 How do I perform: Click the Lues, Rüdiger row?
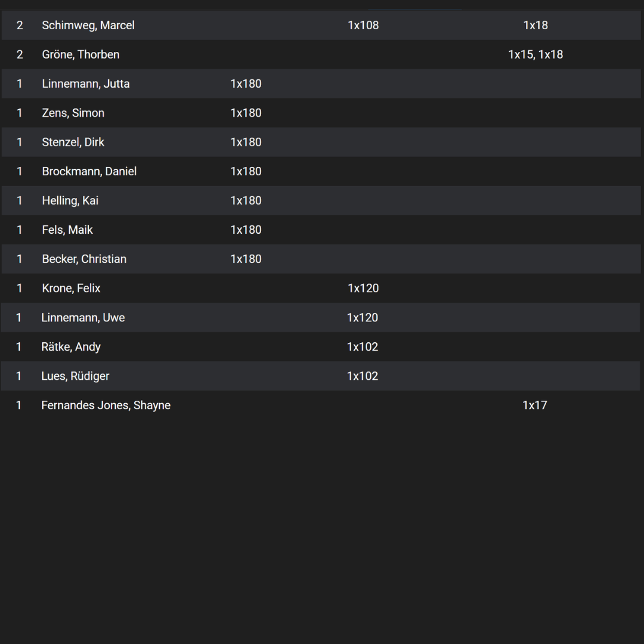click(x=320, y=376)
